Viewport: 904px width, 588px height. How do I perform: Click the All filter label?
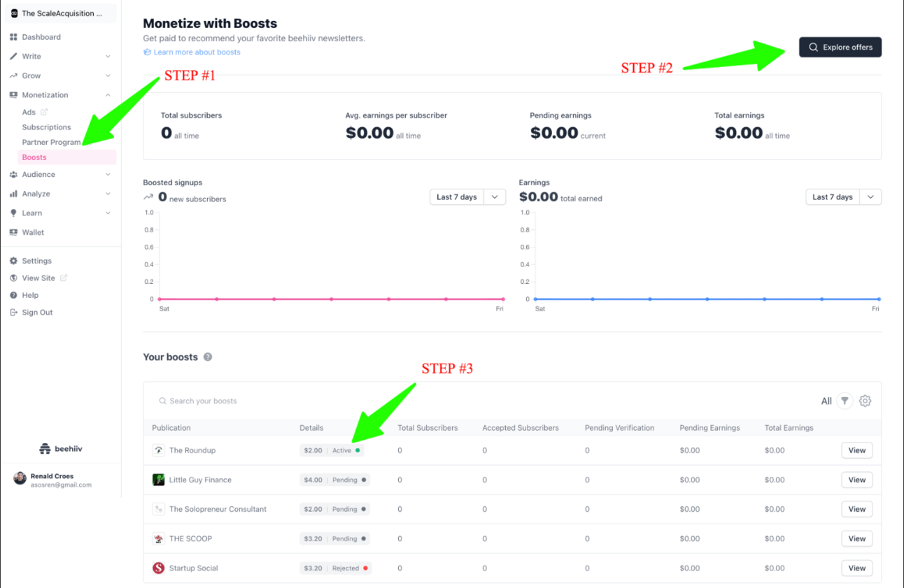pos(826,401)
